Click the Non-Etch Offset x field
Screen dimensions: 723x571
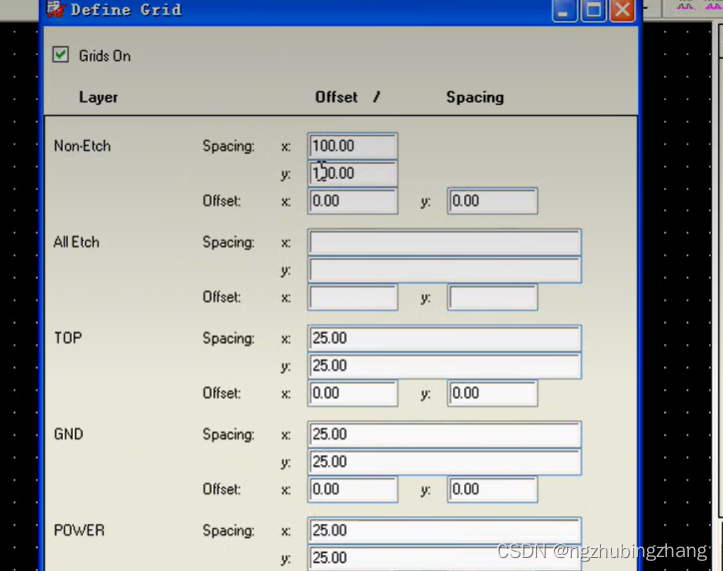353,201
